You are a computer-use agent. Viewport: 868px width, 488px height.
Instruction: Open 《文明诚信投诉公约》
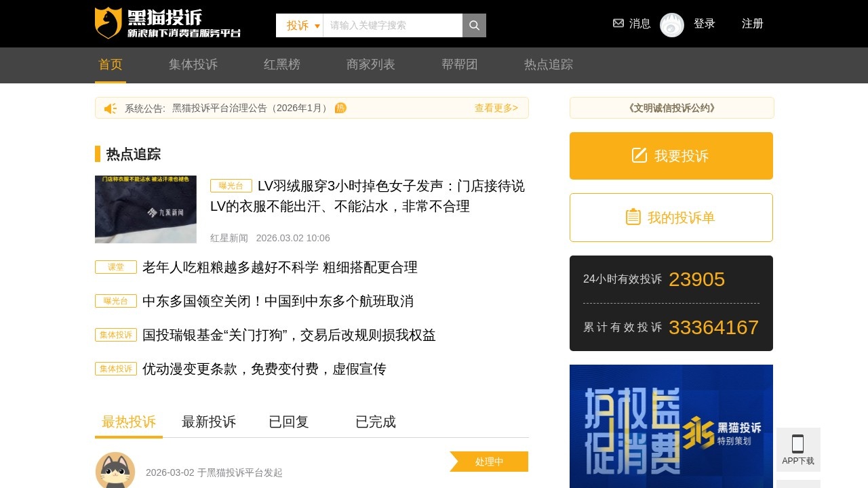click(x=671, y=107)
